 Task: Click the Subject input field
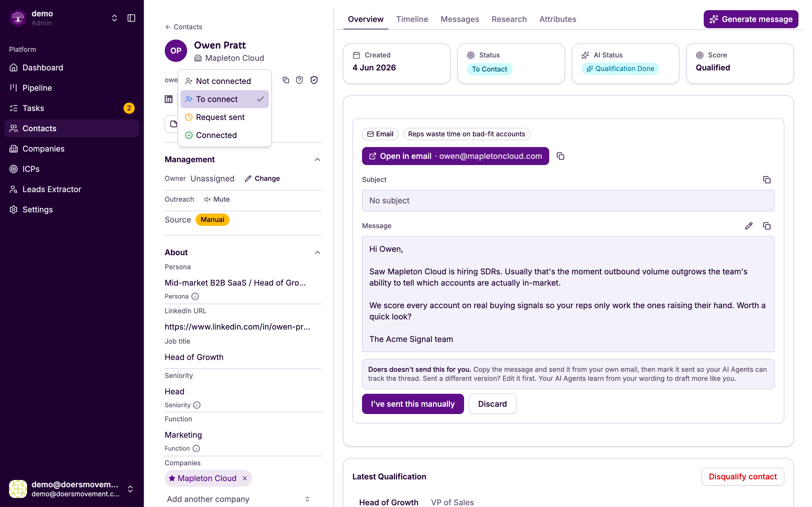pyautogui.click(x=568, y=201)
